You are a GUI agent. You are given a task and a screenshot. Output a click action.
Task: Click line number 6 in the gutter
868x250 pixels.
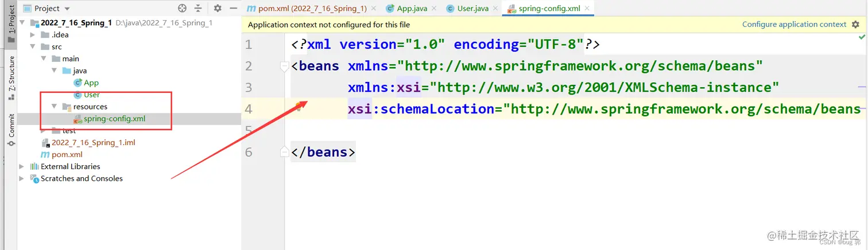pyautogui.click(x=249, y=152)
